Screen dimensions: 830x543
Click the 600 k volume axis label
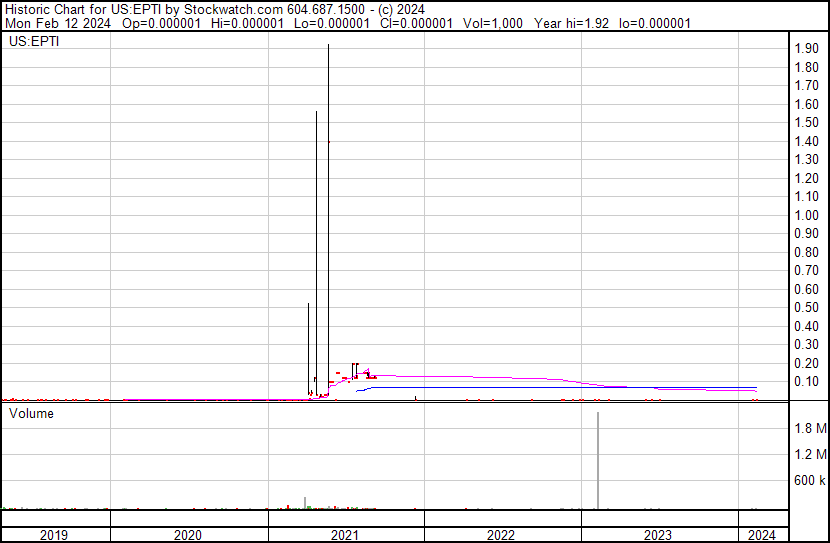(809, 481)
